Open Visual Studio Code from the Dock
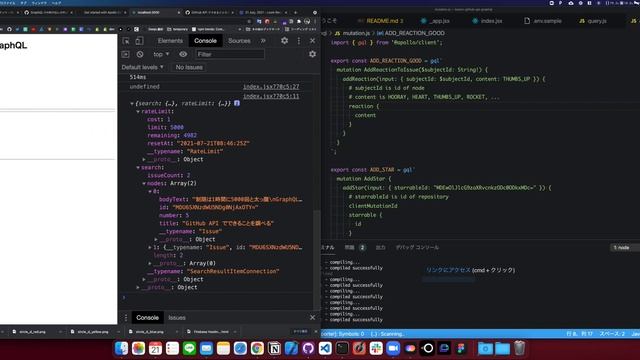This screenshot has height=360, width=640. tap(325, 348)
